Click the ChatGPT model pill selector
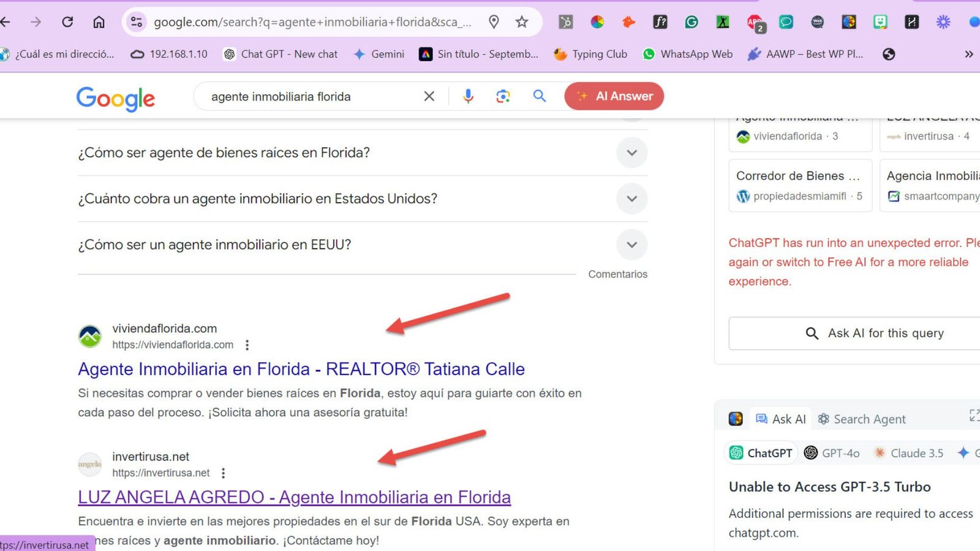This screenshot has width=980, height=551. [761, 453]
